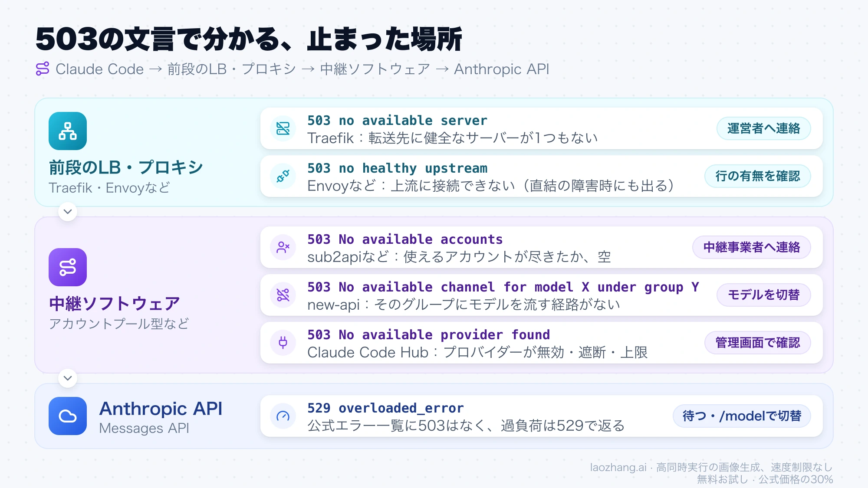Click the text 529 overloaded_error

(385, 408)
